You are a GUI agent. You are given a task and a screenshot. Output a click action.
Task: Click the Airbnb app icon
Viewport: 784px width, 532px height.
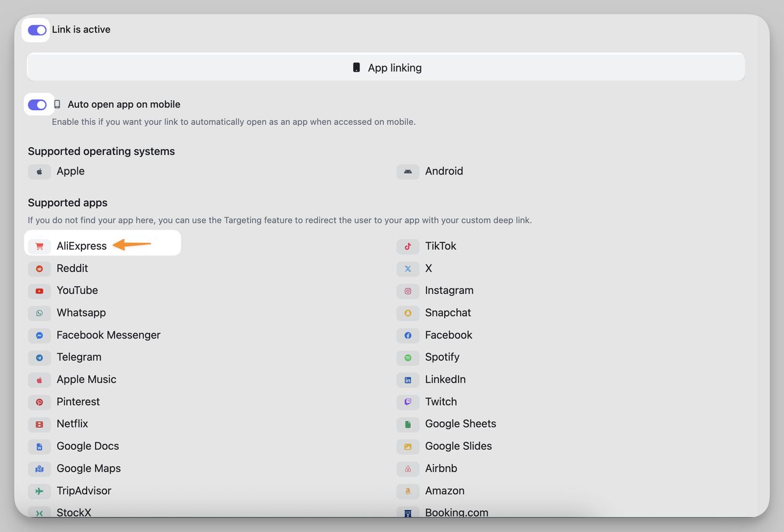408,469
